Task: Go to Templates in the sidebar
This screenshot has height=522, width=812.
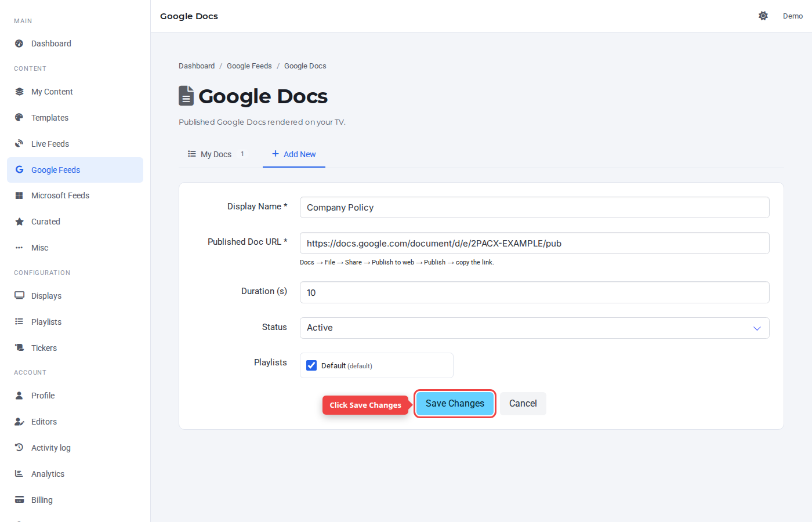Action: point(75,118)
